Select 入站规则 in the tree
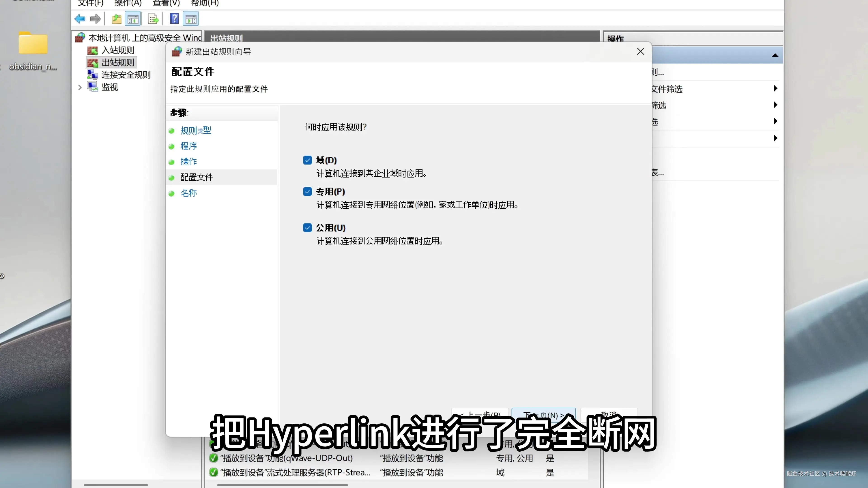This screenshot has width=868, height=488. coord(118,51)
